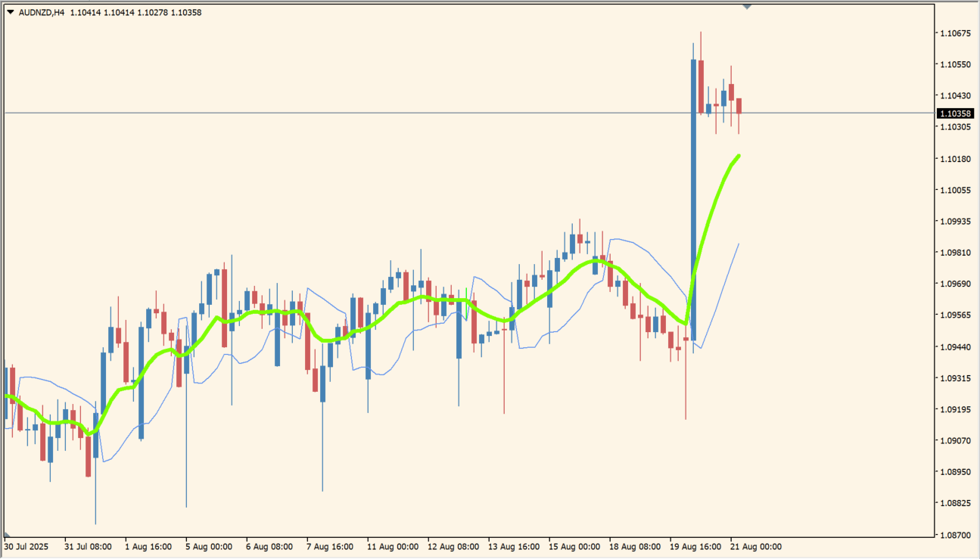Click the 11 Aug 00:00 time label
This screenshot has width=980, height=559.
pyautogui.click(x=393, y=546)
